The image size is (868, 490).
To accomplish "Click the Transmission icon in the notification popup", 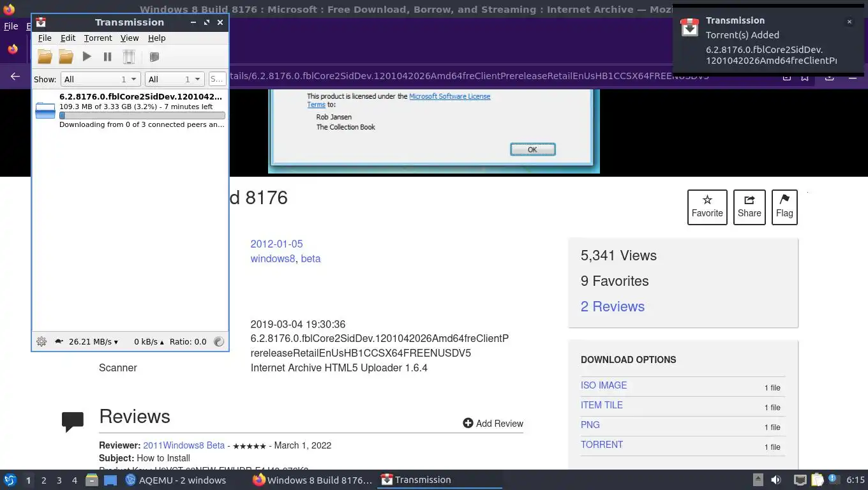I will coord(689,27).
